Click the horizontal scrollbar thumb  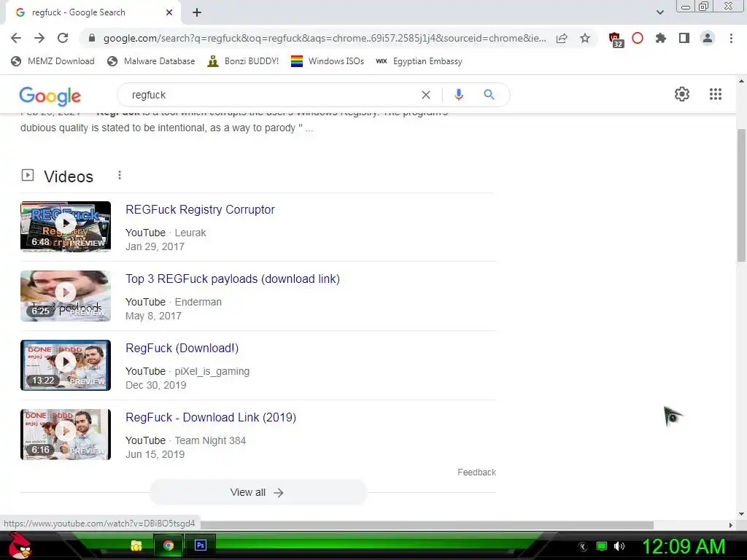(427, 525)
